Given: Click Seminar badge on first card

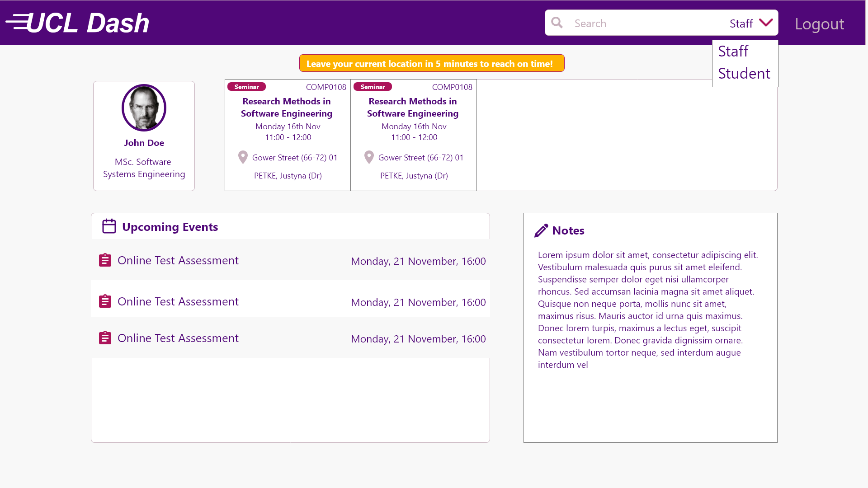Looking at the screenshot, I should click(x=246, y=87).
